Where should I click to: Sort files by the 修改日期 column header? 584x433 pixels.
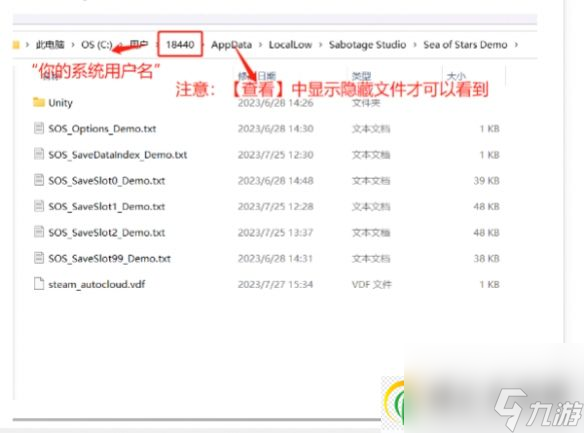coord(257,76)
